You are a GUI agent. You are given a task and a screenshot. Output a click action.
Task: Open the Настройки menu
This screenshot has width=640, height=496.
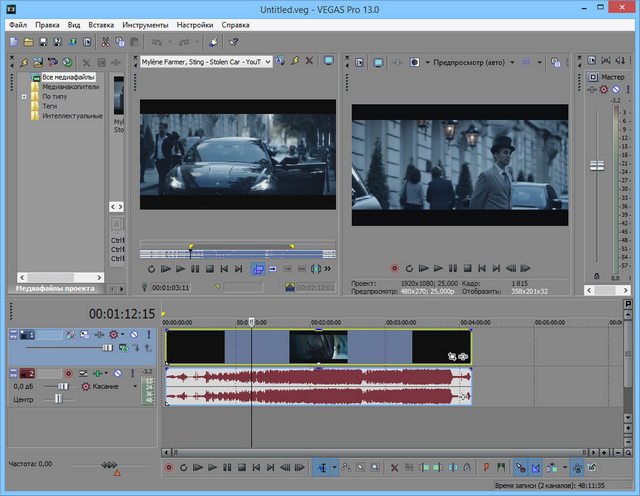[x=195, y=25]
